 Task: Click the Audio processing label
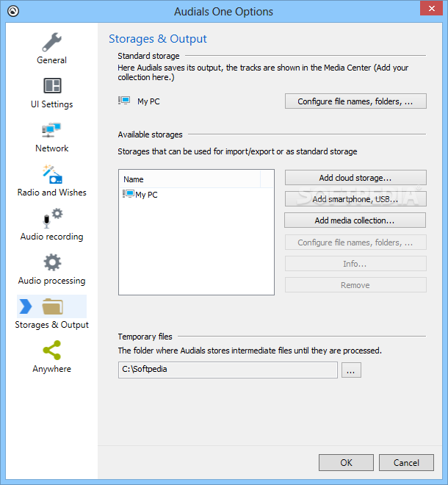tap(52, 281)
